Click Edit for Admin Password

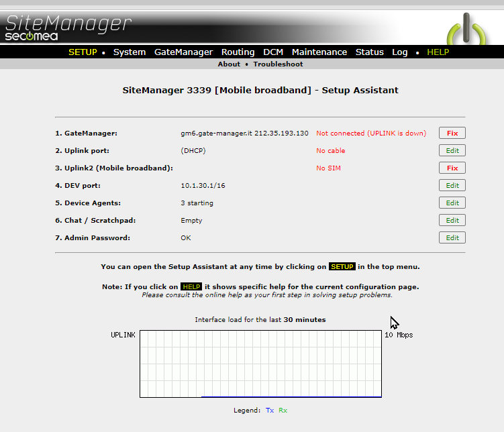pos(452,237)
